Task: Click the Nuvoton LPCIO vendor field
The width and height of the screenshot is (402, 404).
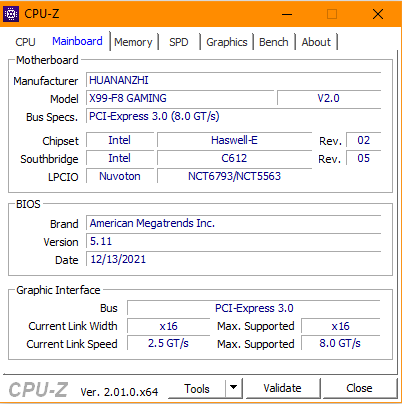Action: click(x=120, y=176)
